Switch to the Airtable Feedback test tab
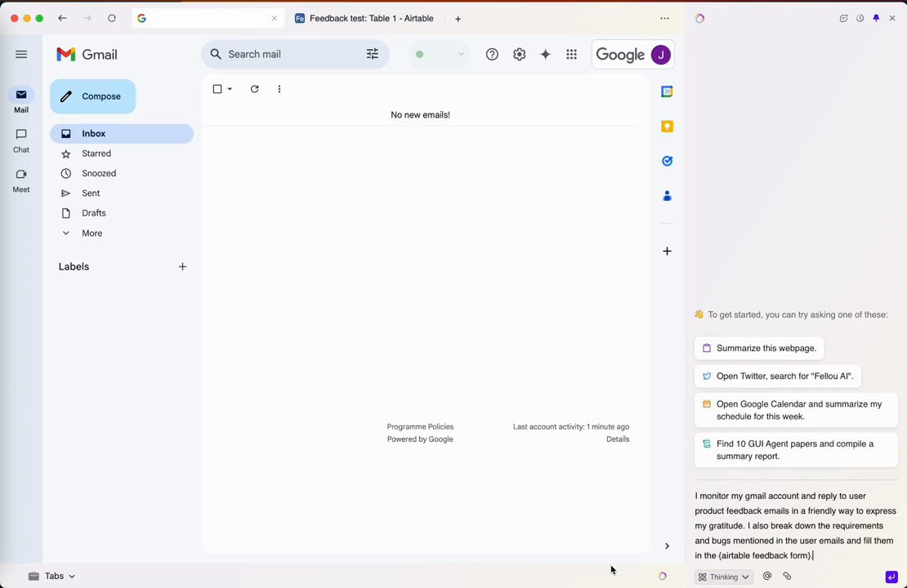 pos(364,19)
